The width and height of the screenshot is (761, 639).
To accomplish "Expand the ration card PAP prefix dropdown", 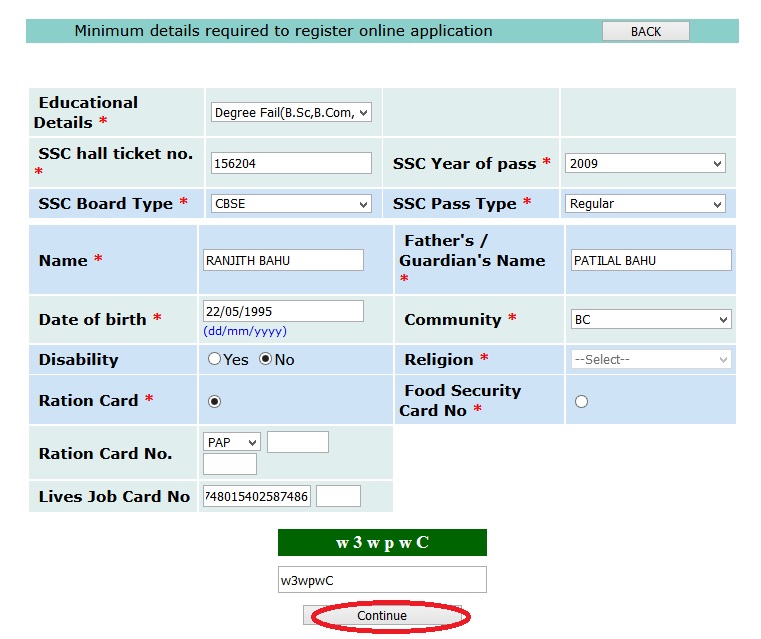I will tap(232, 442).
